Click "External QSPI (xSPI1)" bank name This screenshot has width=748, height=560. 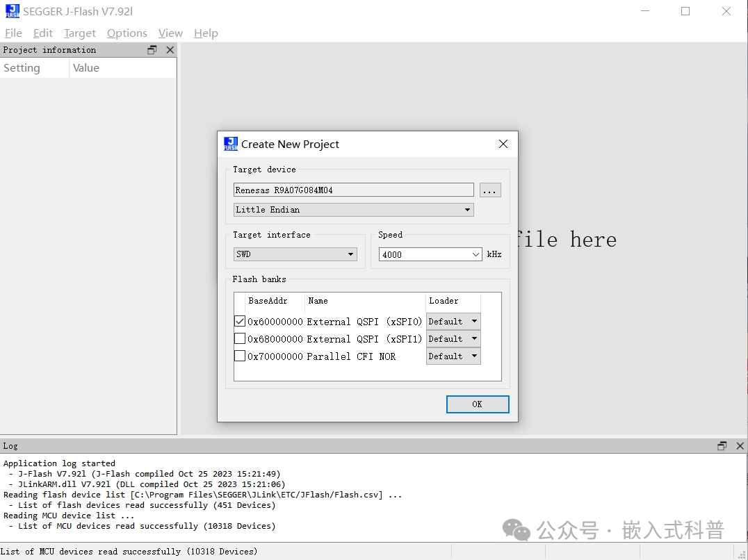[x=364, y=339]
